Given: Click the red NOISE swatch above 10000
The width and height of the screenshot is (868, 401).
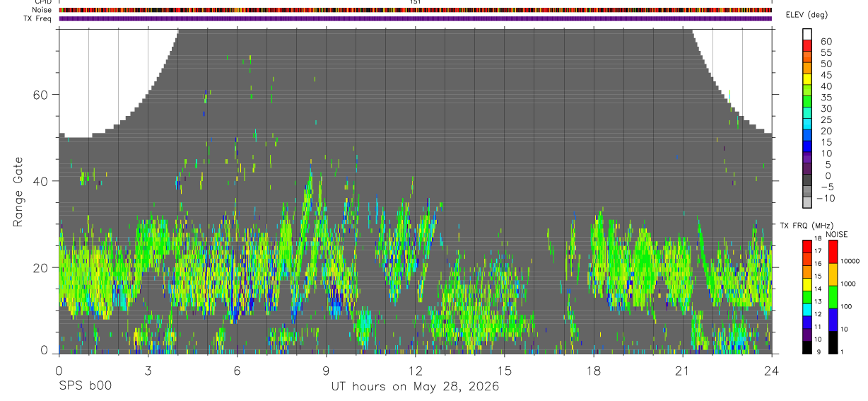Looking at the screenshot, I should (833, 251).
